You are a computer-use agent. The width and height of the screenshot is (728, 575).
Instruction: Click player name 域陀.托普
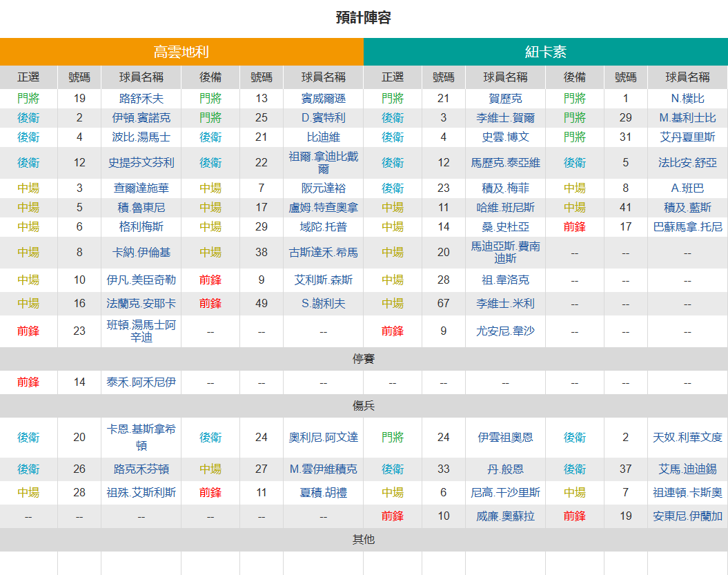pyautogui.click(x=324, y=227)
